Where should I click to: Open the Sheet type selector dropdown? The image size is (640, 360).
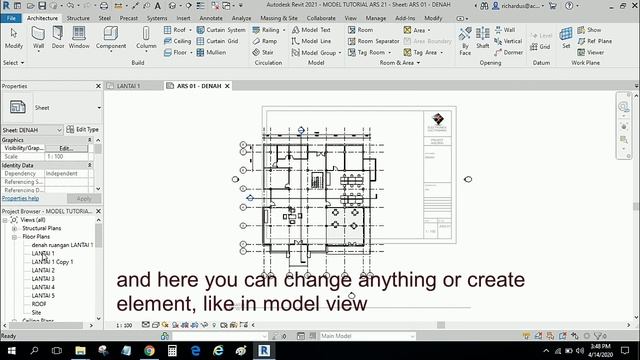(x=99, y=108)
